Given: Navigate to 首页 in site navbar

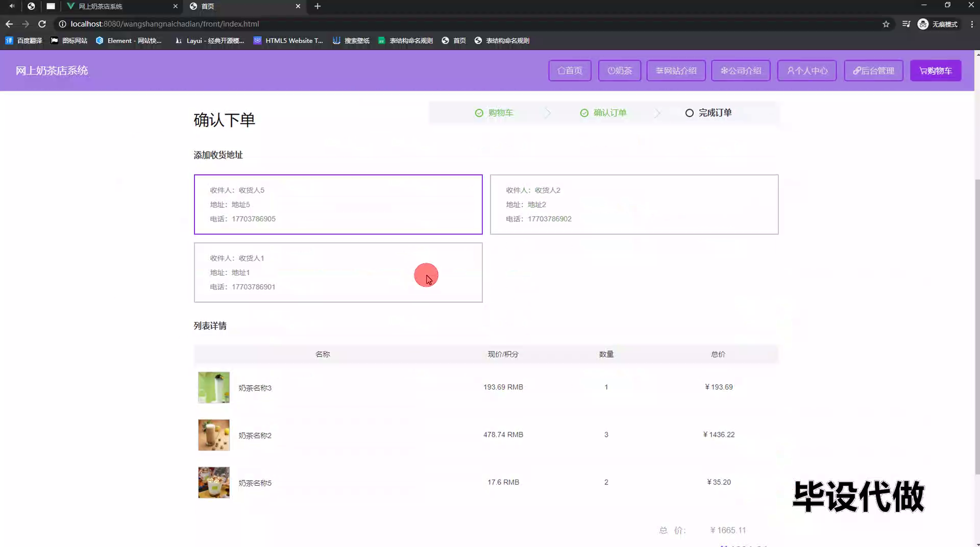Looking at the screenshot, I should tap(570, 70).
